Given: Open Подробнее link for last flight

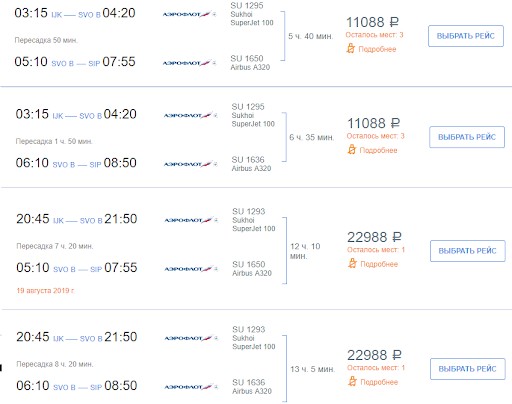Looking at the screenshot, I should [x=379, y=382].
